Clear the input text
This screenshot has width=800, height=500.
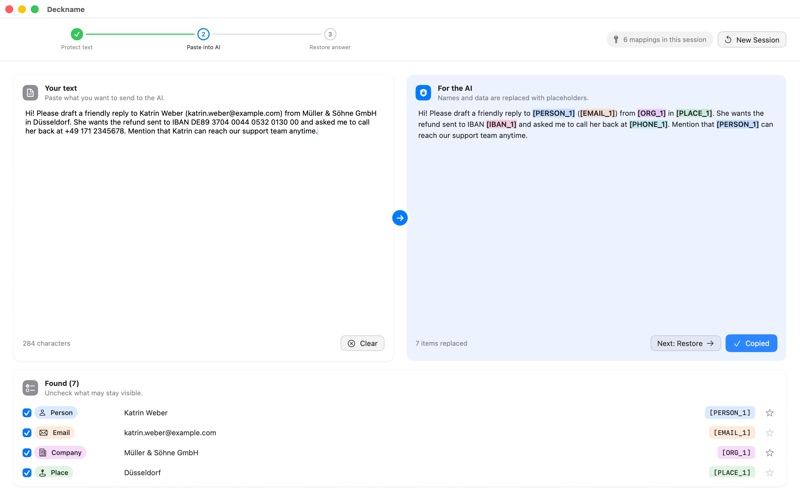[x=362, y=343]
